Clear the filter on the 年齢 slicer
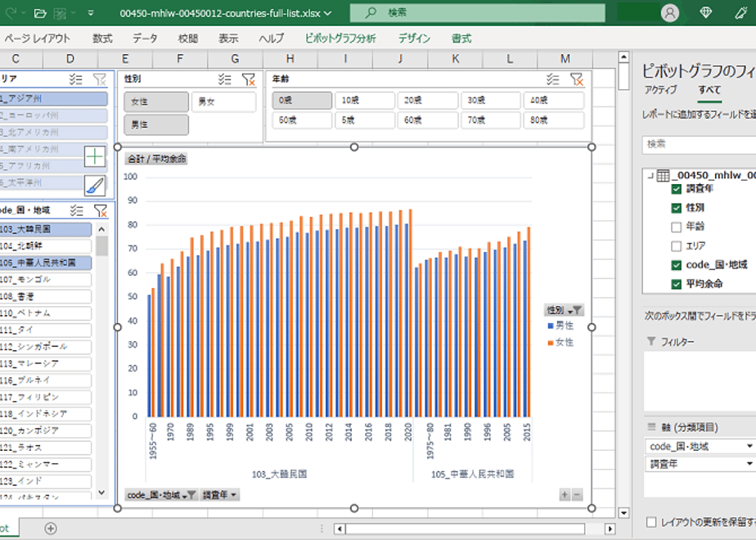 [x=577, y=79]
